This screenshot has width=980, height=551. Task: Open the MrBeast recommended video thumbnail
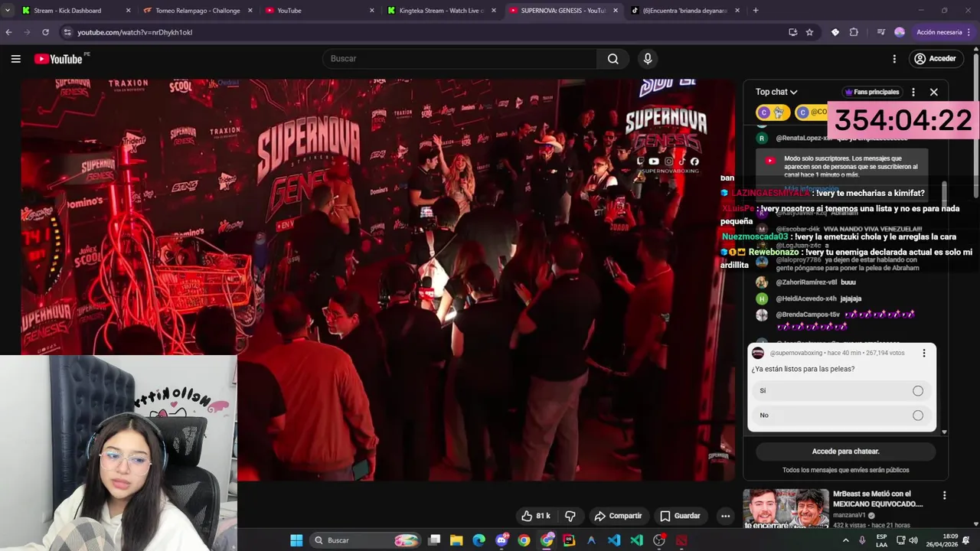coord(786,509)
